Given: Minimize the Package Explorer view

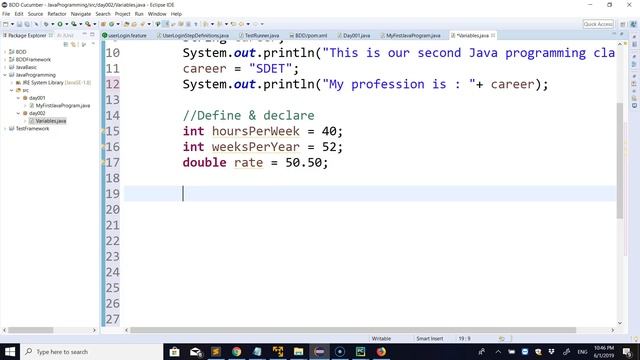Looking at the screenshot, I should coord(84,35).
